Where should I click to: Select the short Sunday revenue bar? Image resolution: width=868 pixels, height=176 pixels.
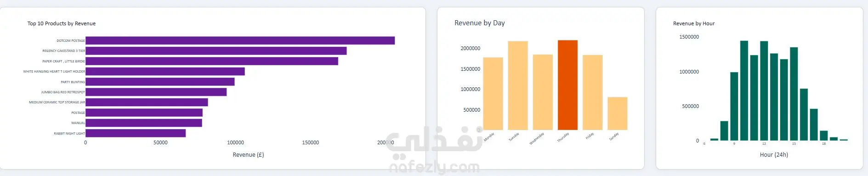pyautogui.click(x=618, y=114)
